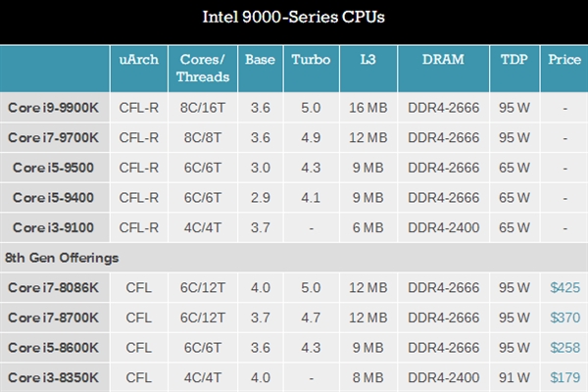Viewport: 588px width, 392px height.
Task: Click the Cores/Threads column header
Action: pyautogui.click(x=203, y=68)
